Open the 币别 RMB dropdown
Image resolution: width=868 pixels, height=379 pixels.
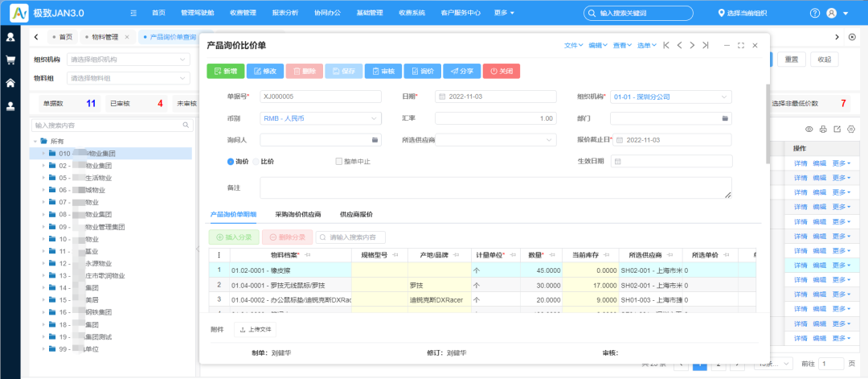click(321, 118)
